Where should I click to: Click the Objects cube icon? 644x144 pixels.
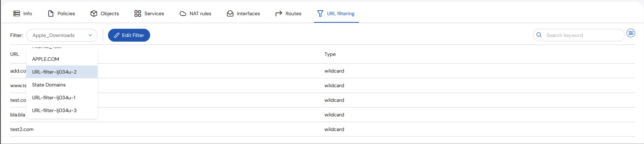[94, 14]
